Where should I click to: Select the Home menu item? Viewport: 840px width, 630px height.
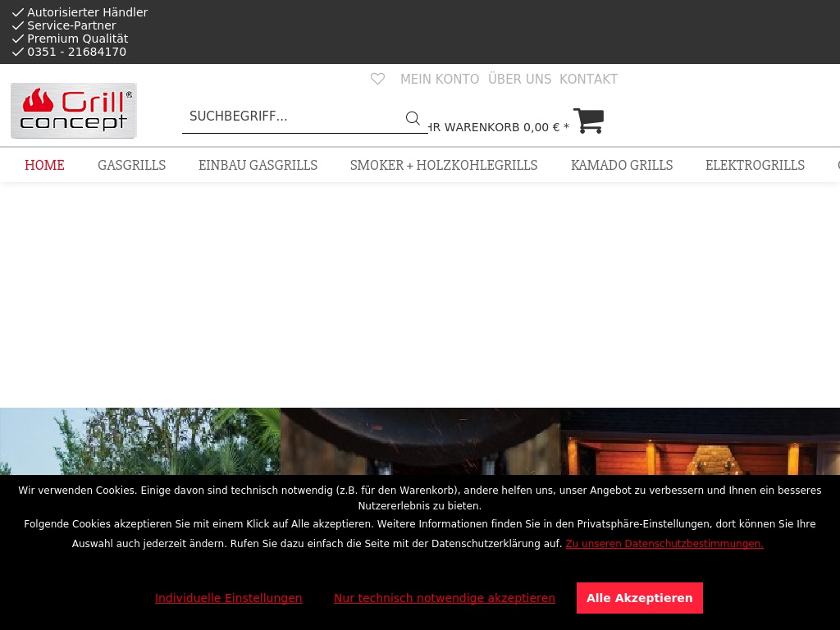pos(44,166)
